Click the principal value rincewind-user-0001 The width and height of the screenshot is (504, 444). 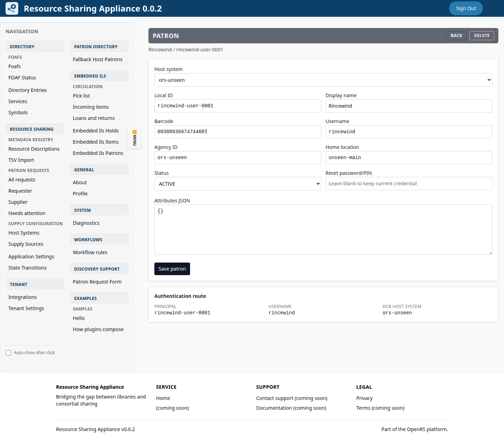coord(182,313)
